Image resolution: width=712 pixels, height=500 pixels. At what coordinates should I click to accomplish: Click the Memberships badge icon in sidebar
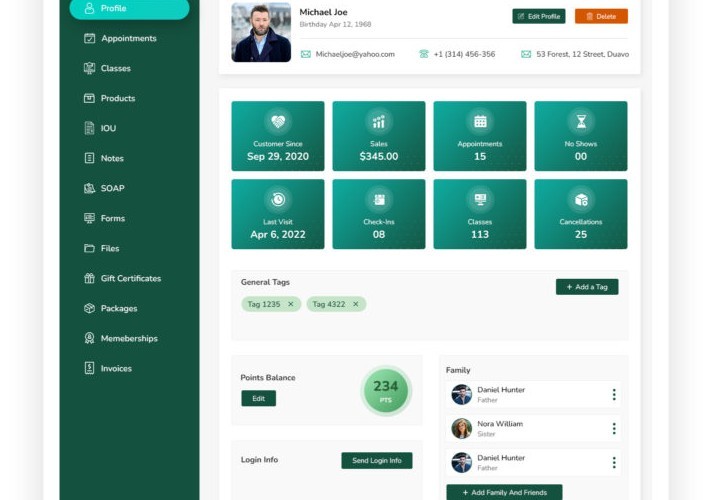[90, 338]
